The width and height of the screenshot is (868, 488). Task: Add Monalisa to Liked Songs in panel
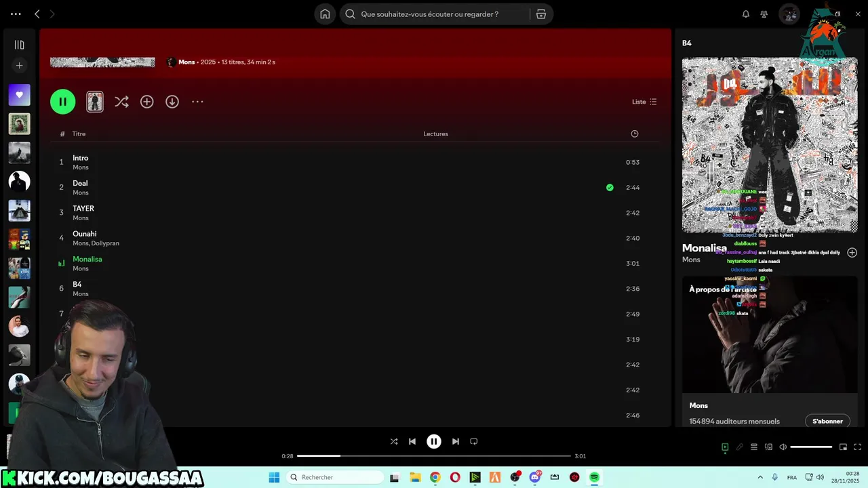click(x=852, y=253)
